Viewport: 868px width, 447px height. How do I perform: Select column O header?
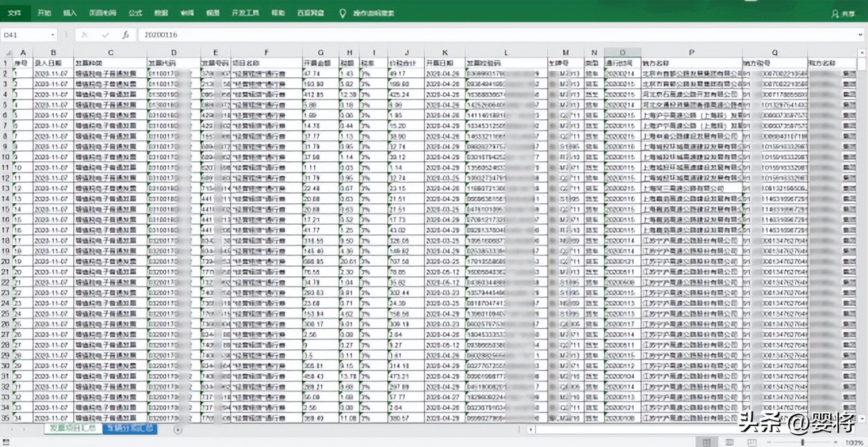point(622,53)
